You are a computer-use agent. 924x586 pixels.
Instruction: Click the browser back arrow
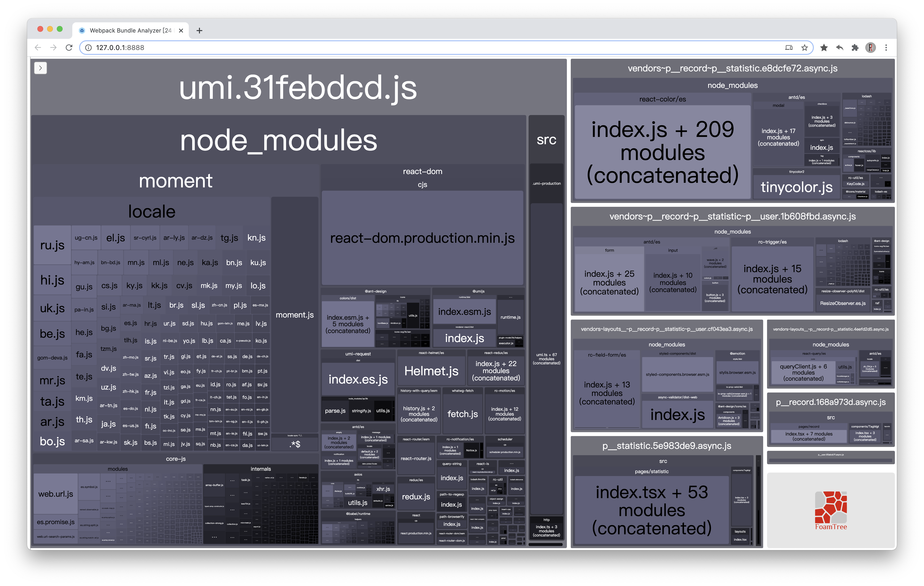click(38, 48)
